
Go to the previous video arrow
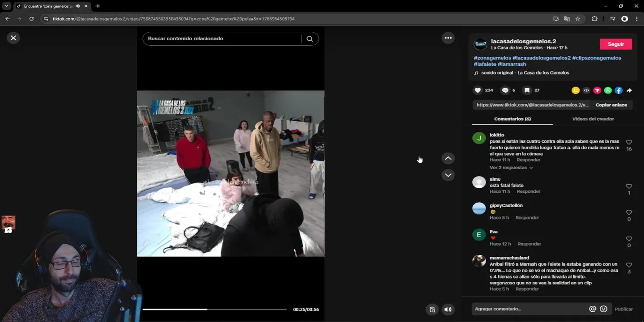(448, 158)
